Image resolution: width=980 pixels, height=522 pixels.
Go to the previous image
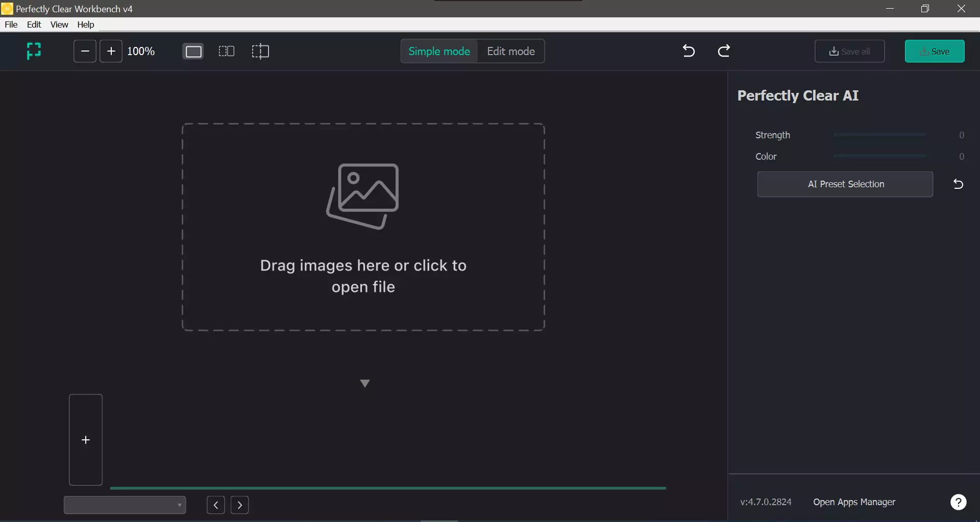tap(216, 505)
